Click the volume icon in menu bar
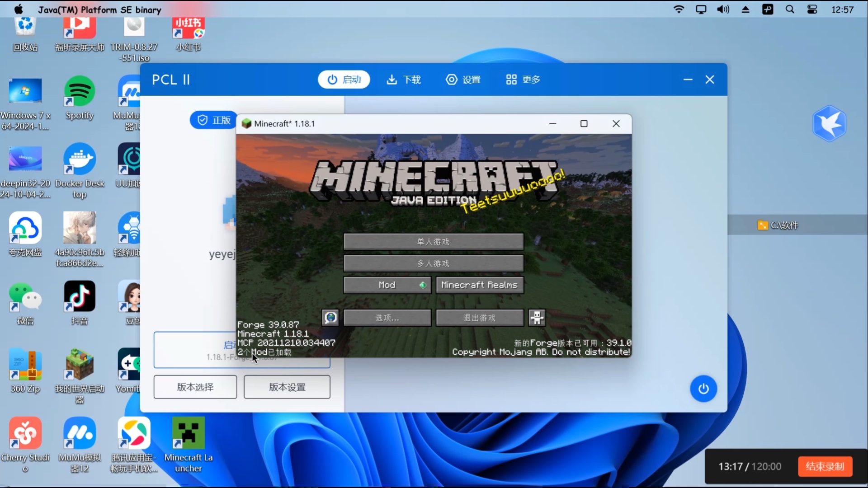 (723, 9)
